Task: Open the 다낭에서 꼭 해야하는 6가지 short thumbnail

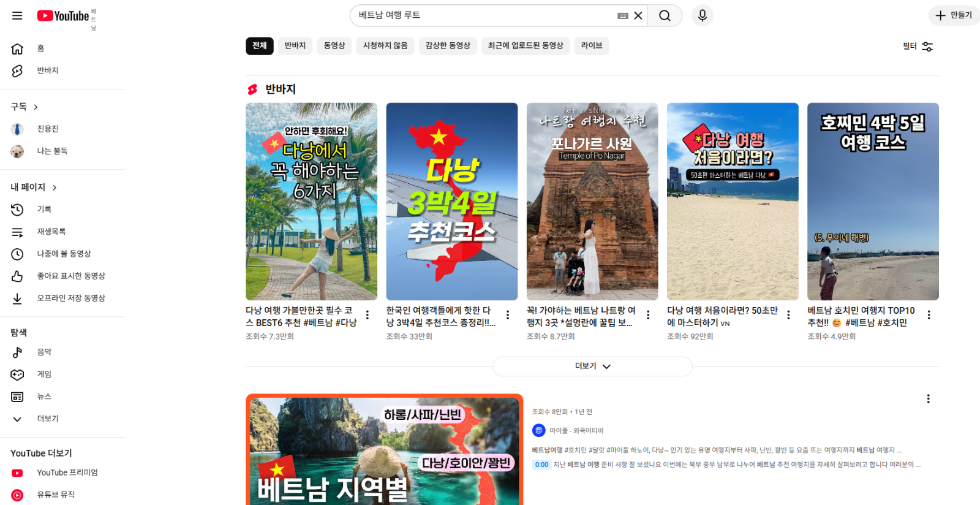Action: point(311,202)
